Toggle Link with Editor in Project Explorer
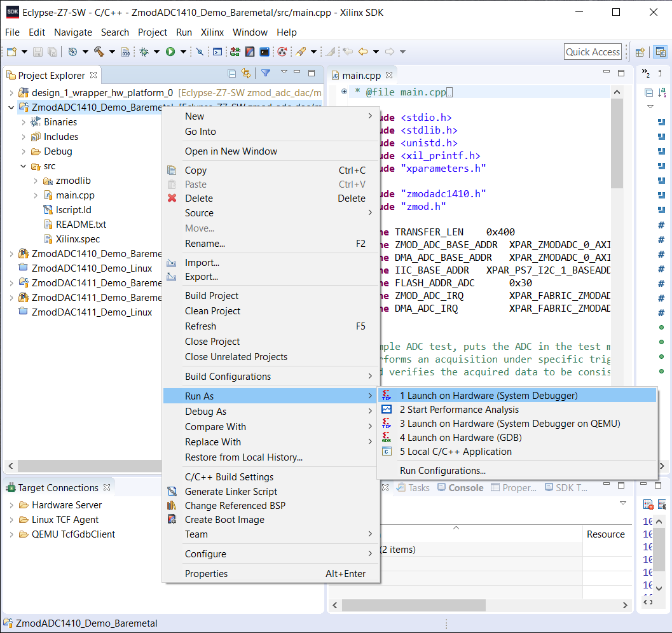This screenshot has width=672, height=633. tap(246, 73)
